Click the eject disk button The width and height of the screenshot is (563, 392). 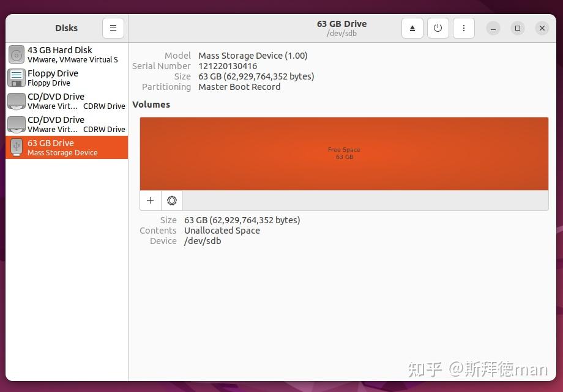[x=412, y=28]
